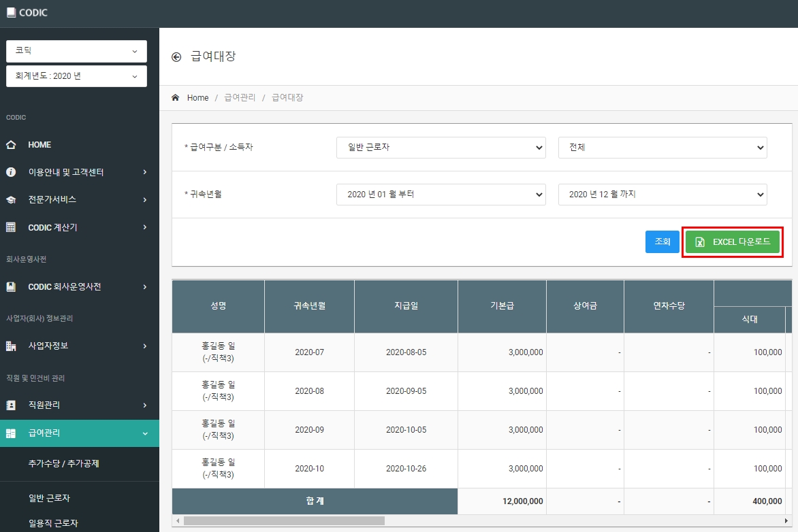
Task: Open the 전체 earner dropdown
Action: [x=662, y=148]
